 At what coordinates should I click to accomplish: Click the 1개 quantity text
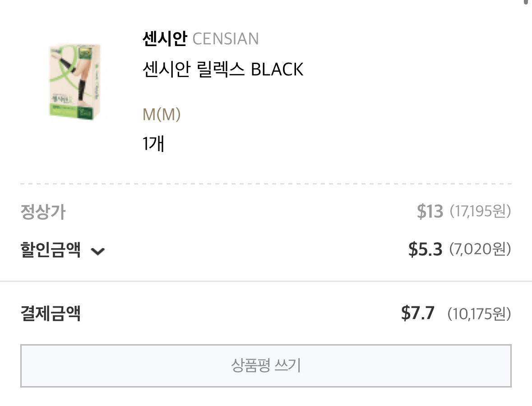click(153, 144)
